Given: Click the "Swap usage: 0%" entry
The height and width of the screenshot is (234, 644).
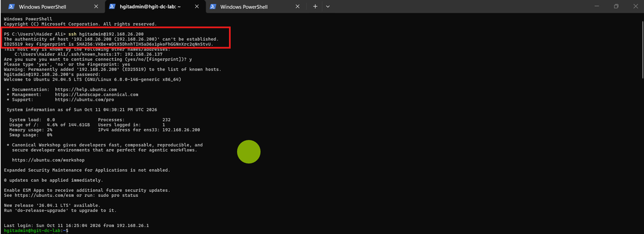Looking at the screenshot, I should (31, 135).
